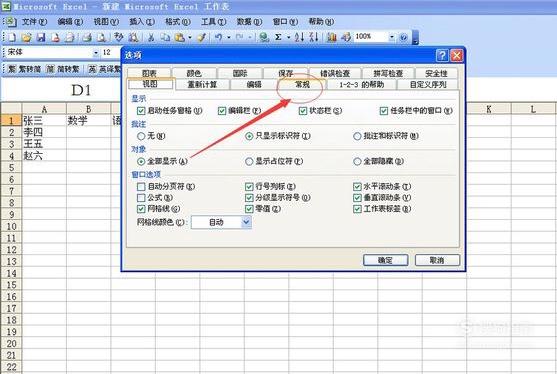Click the Simplified to Traditional (简转繁) button

tap(63, 69)
